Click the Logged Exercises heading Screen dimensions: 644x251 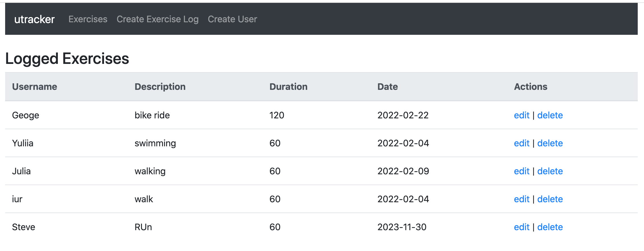tap(67, 58)
